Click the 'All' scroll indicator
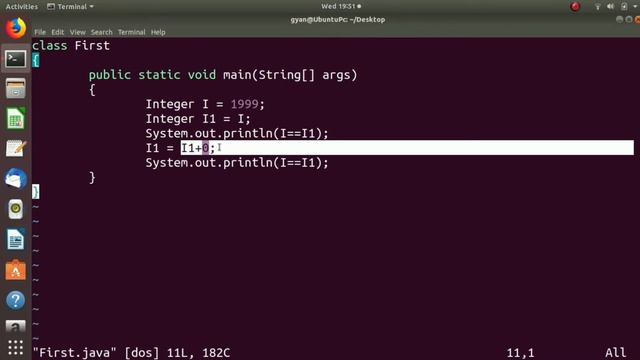 pos(616,353)
